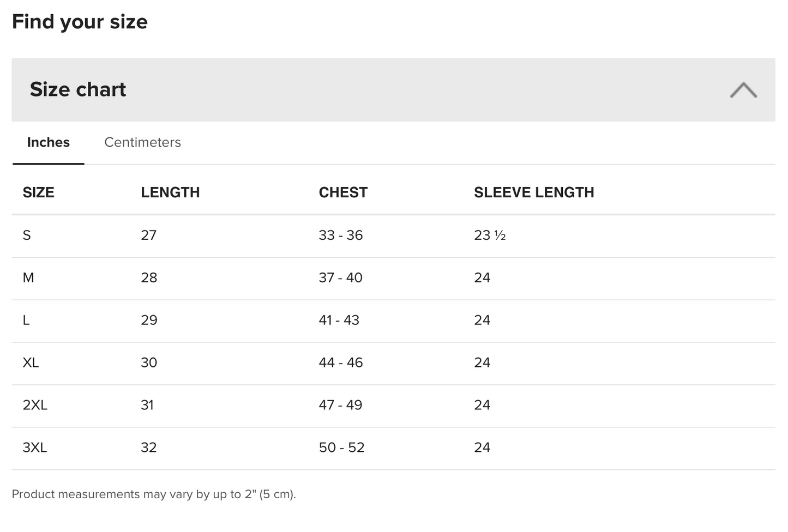This screenshot has height=532, width=788.
Task: Click the 33 - 36 chest value
Action: (341, 235)
